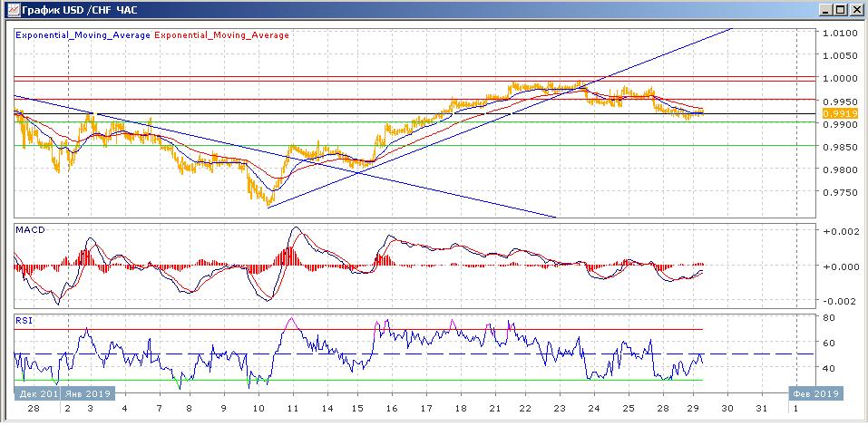Viewport: 868px width, 426px height.
Task: Select the red Exponential_Moving_Average legend label
Action: 222,34
